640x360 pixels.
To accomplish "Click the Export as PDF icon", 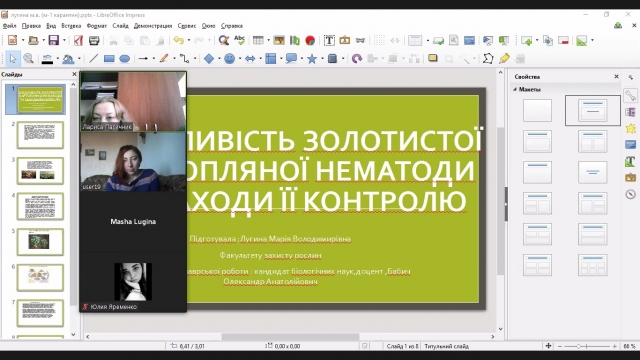I will pos(78,40).
